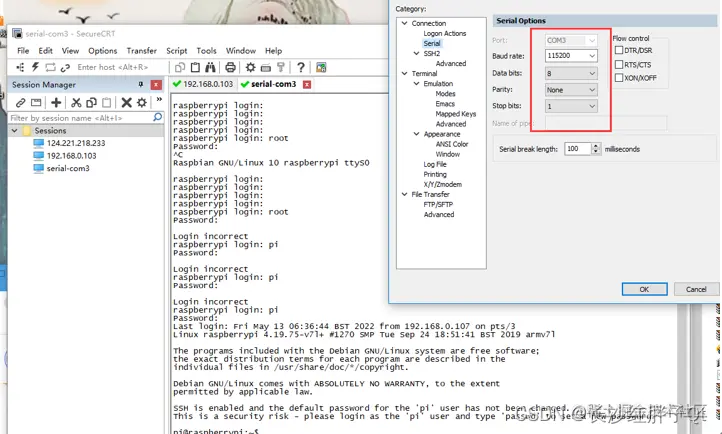Screen dimensions: 722x434
Task: Open Quick Connect lightning icon
Action: tap(35, 67)
